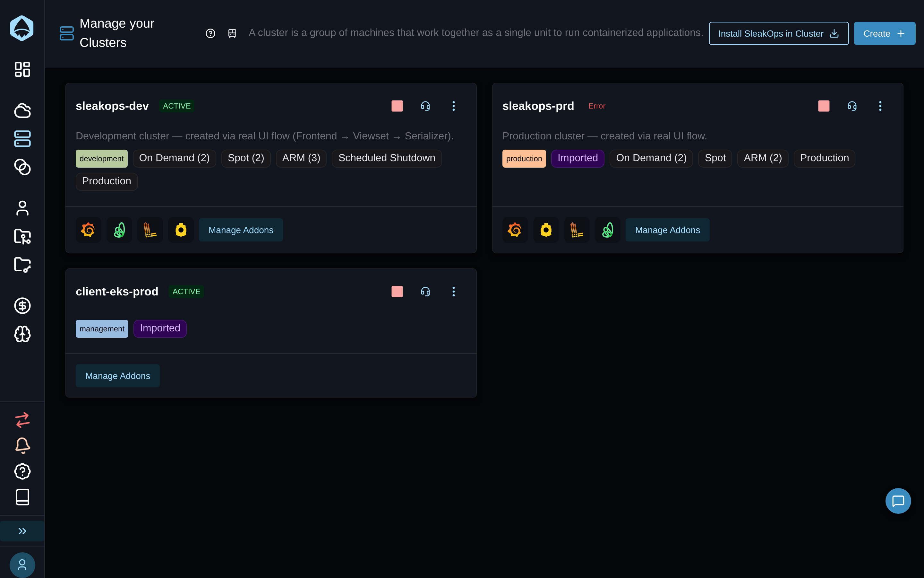Click the train tour icon beside page title
Viewport: 924px width, 578px height.
(232, 34)
